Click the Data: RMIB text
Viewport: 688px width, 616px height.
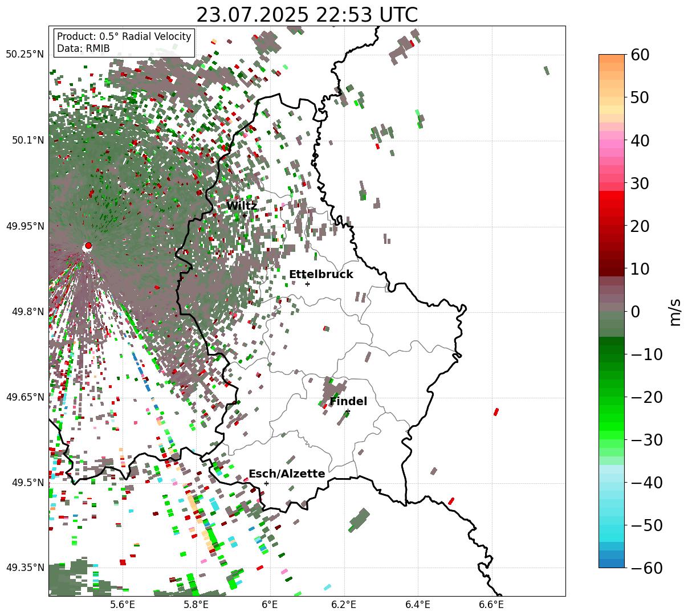(x=83, y=48)
